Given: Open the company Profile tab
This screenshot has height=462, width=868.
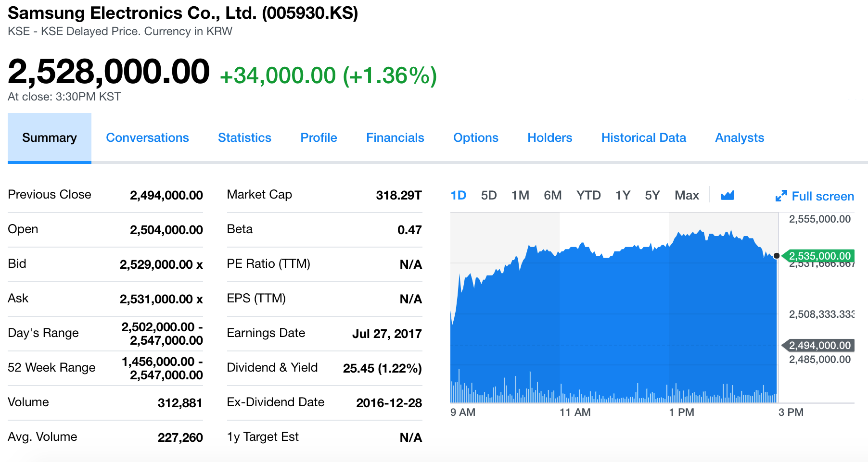Looking at the screenshot, I should [x=319, y=137].
